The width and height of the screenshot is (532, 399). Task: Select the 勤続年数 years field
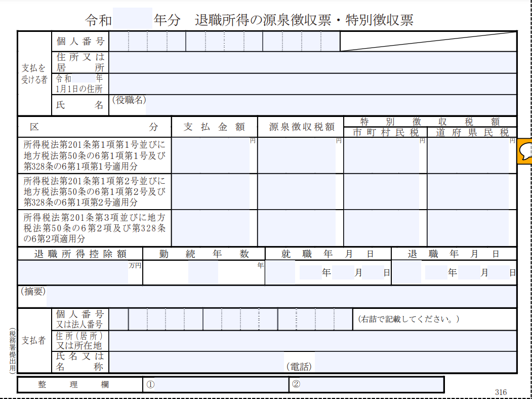203,272
